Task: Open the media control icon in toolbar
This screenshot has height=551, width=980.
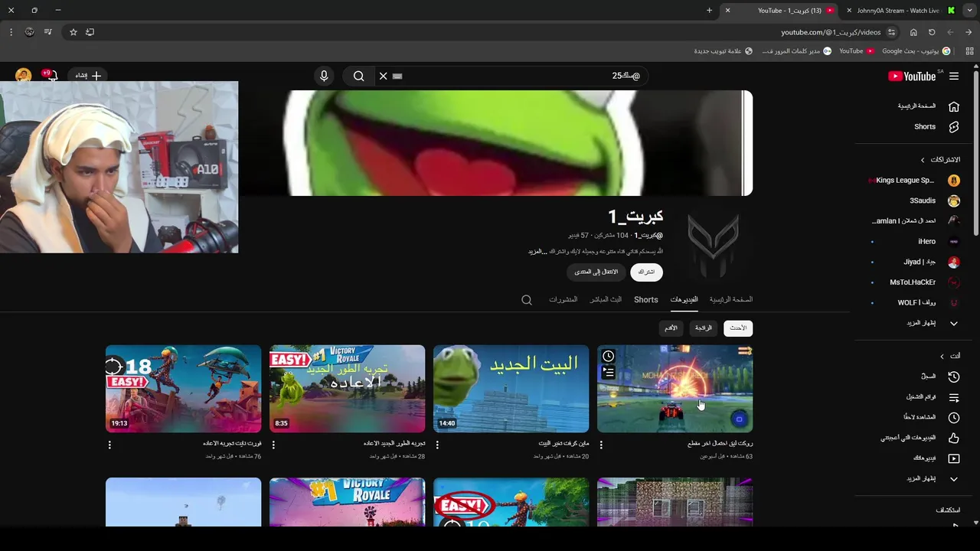Action: (47, 32)
